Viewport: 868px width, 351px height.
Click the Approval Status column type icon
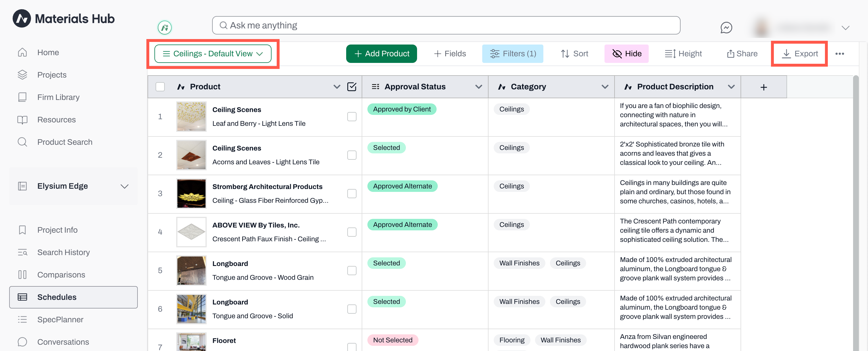375,87
